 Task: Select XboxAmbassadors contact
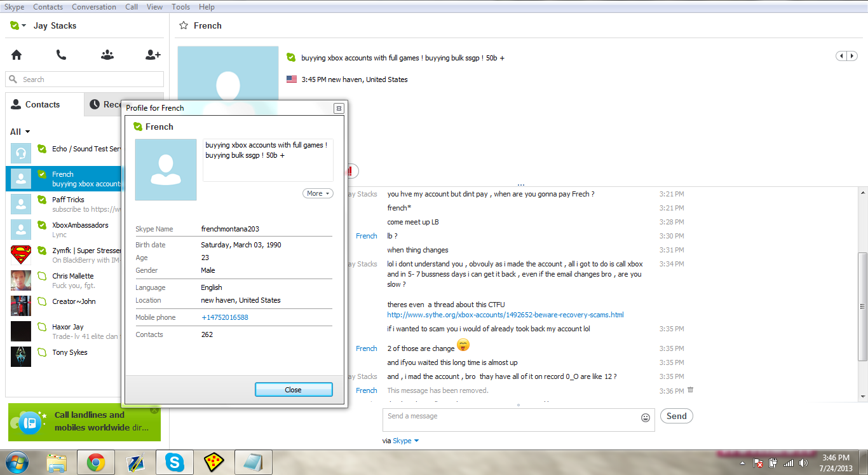64,230
